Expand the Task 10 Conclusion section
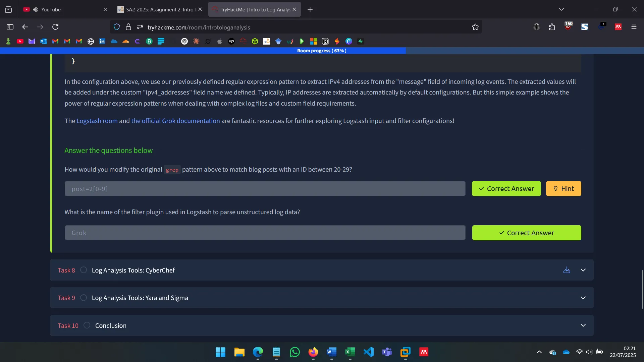Viewport: 644px width, 362px height. click(x=583, y=325)
